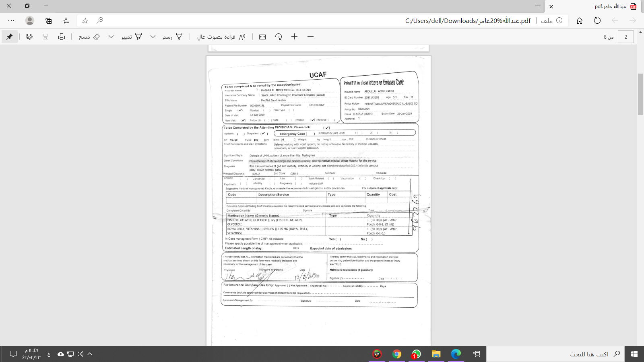Show hidden system tray icons

coord(90,354)
